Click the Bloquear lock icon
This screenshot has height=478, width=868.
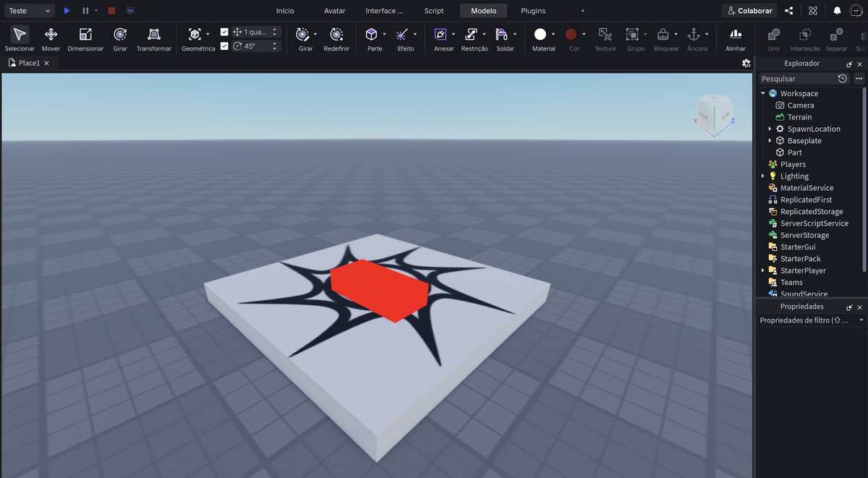coord(663,34)
